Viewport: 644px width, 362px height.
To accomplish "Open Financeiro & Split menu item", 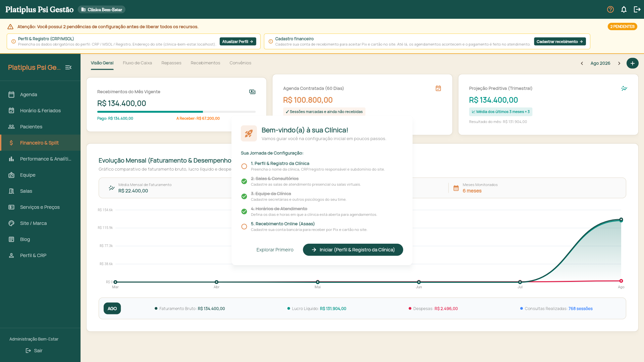I will pyautogui.click(x=40, y=143).
